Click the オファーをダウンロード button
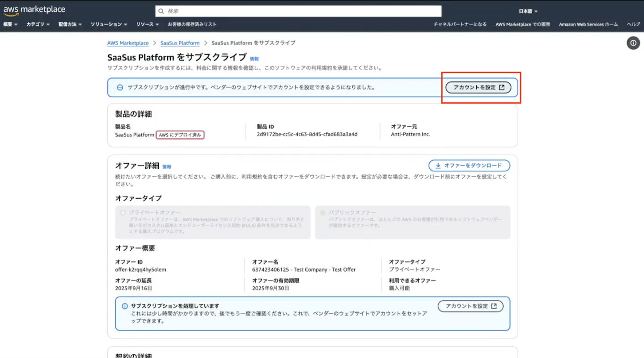Viewport: 644px width, 358px height. 469,166
